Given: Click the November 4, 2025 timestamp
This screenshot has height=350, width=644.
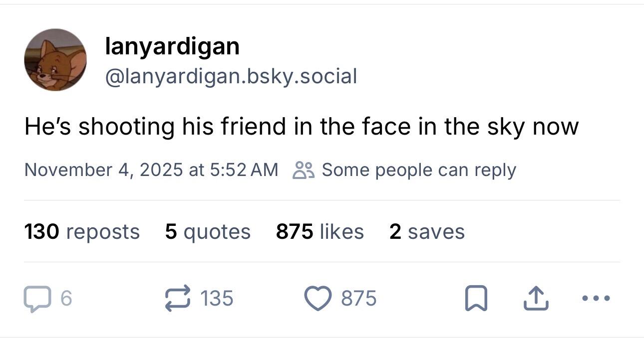Looking at the screenshot, I should [151, 170].
